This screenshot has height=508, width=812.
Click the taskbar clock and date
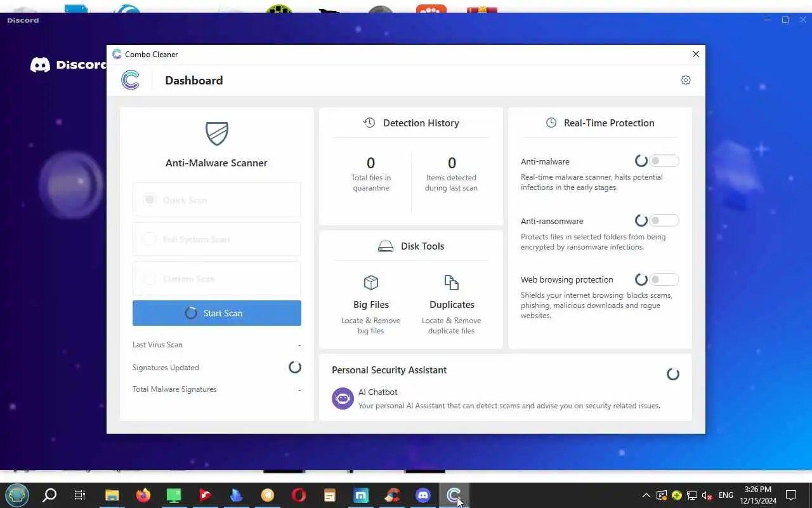tap(758, 495)
